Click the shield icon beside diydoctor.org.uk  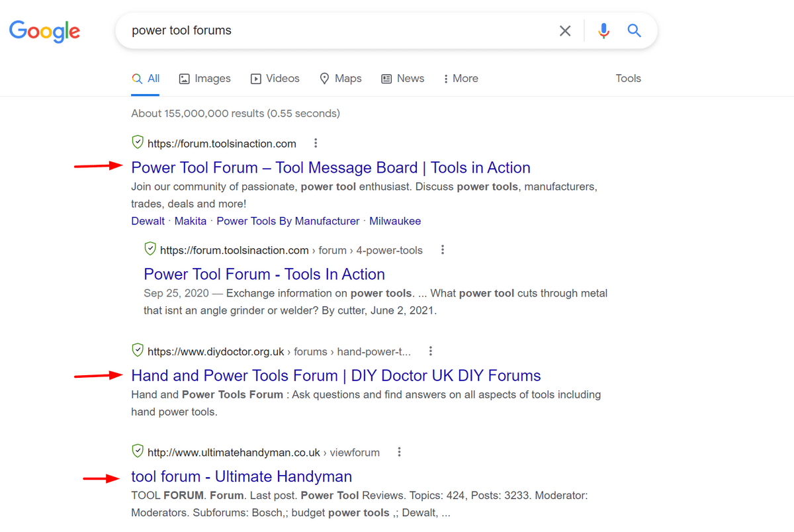(x=138, y=351)
